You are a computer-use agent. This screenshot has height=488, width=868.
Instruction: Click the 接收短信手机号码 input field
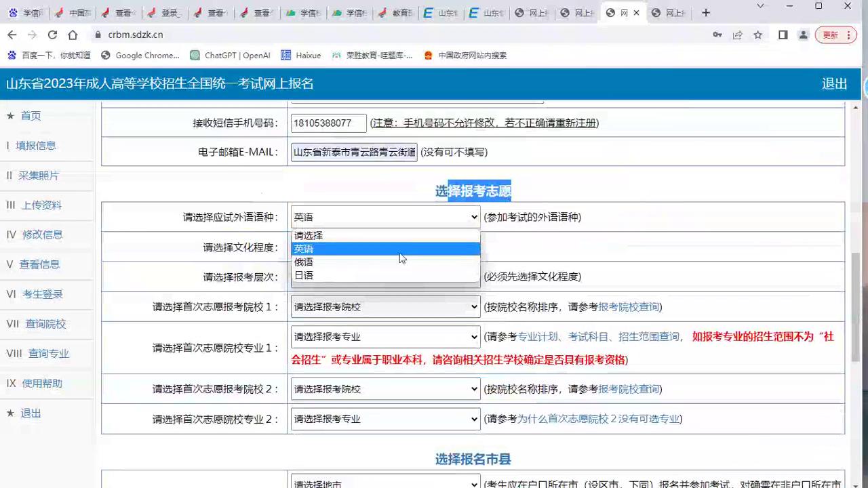tap(328, 123)
